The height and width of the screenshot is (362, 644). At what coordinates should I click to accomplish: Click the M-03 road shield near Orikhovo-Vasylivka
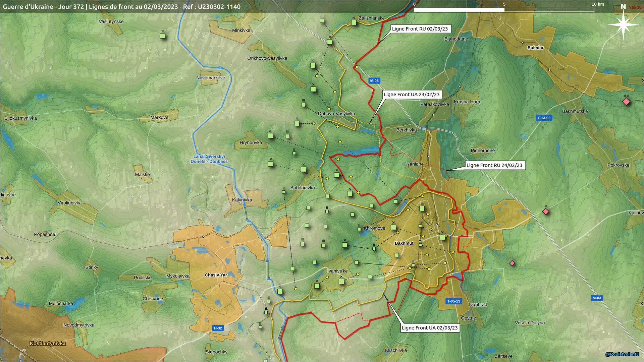click(x=374, y=81)
